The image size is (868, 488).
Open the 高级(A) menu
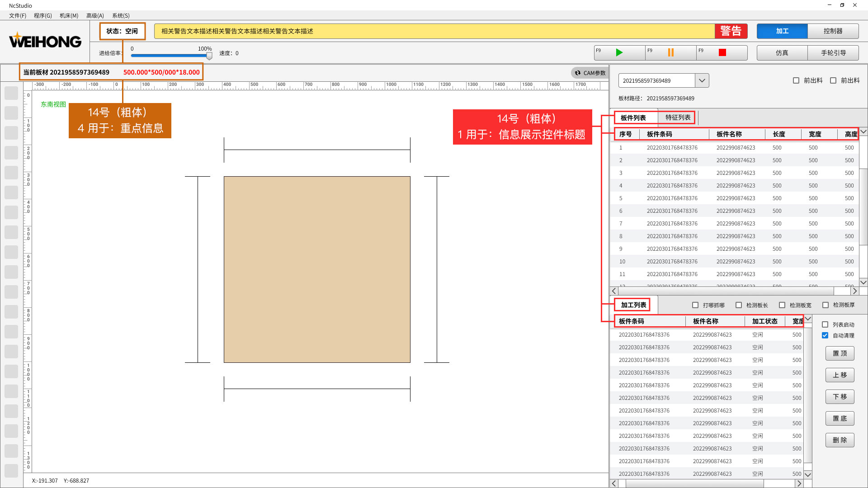point(95,15)
